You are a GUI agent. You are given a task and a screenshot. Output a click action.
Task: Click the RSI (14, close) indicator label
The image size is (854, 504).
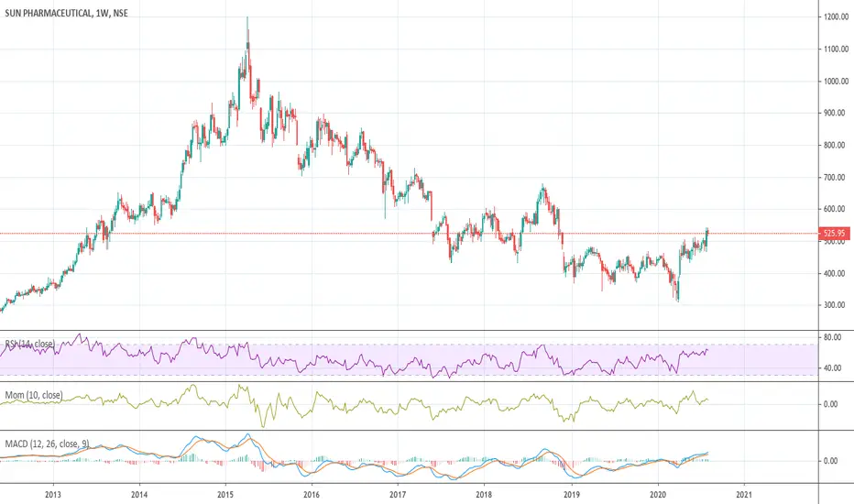pyautogui.click(x=30, y=344)
